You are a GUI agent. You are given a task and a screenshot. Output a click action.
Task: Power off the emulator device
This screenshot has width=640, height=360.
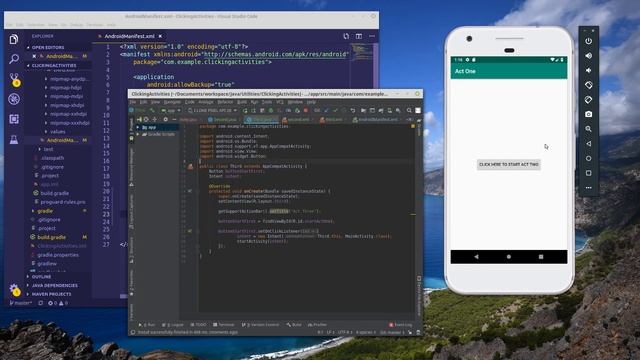coord(588,41)
